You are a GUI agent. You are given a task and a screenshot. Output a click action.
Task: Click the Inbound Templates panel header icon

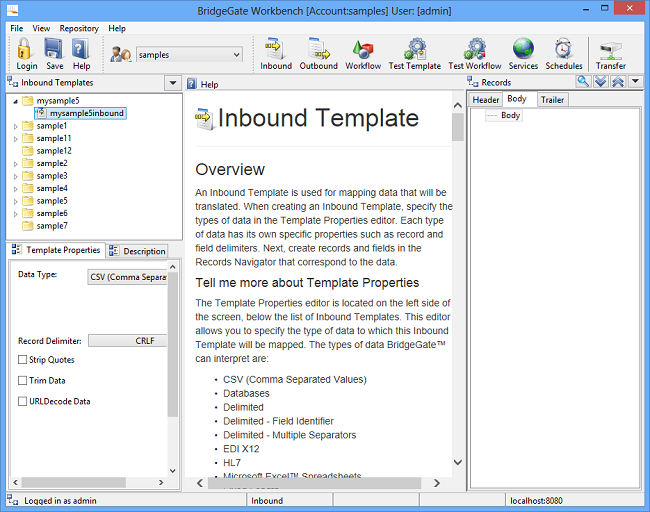(12, 82)
